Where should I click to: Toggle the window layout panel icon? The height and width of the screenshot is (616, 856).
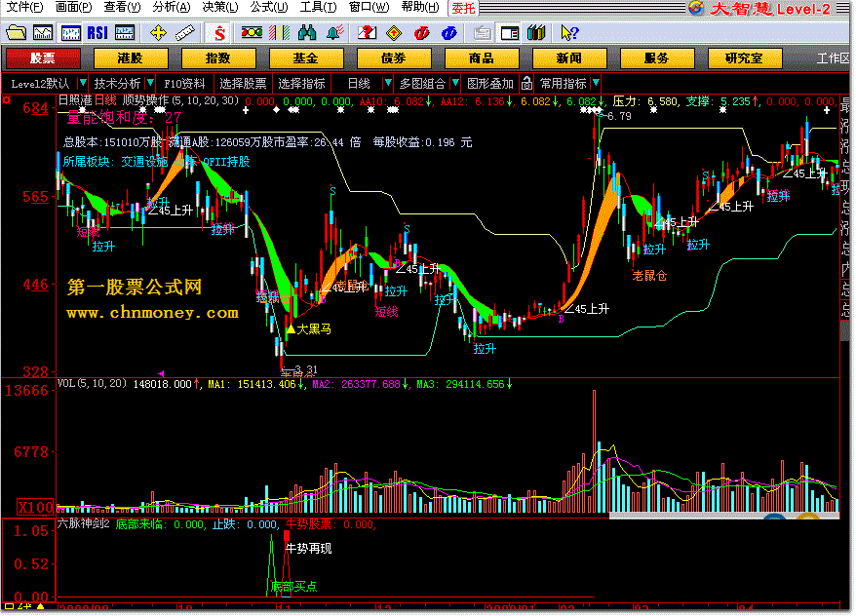tap(509, 33)
